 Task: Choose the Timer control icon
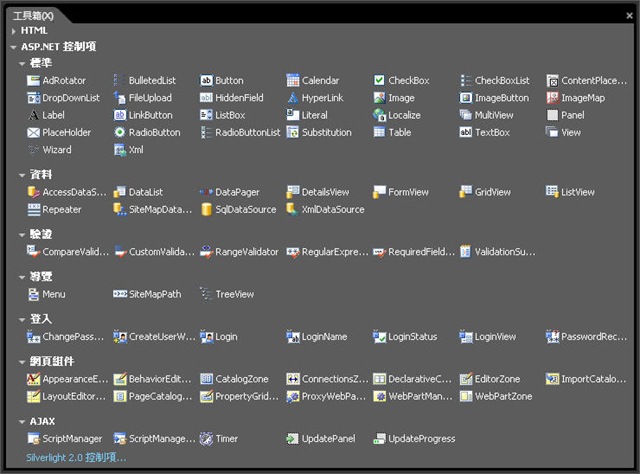[x=206, y=439]
